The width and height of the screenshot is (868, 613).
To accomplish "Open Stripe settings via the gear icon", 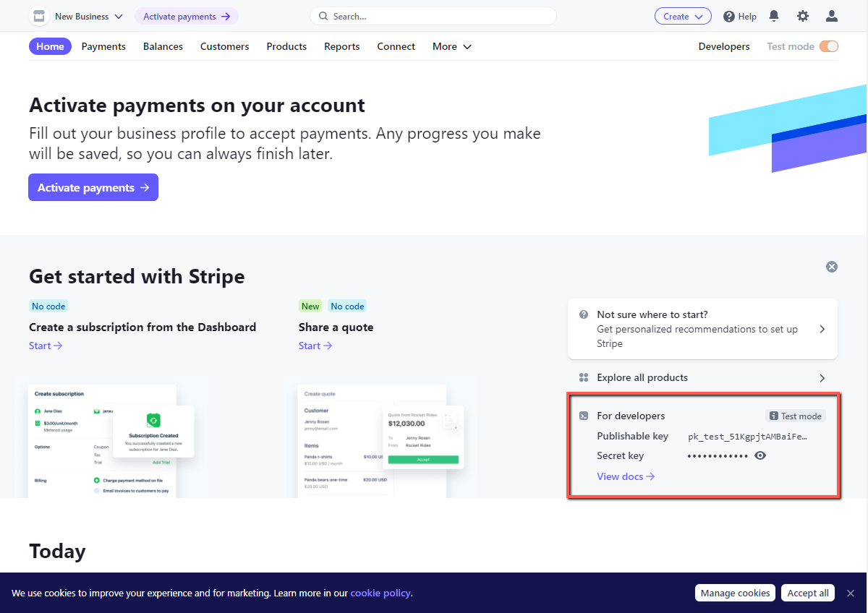I will (803, 16).
